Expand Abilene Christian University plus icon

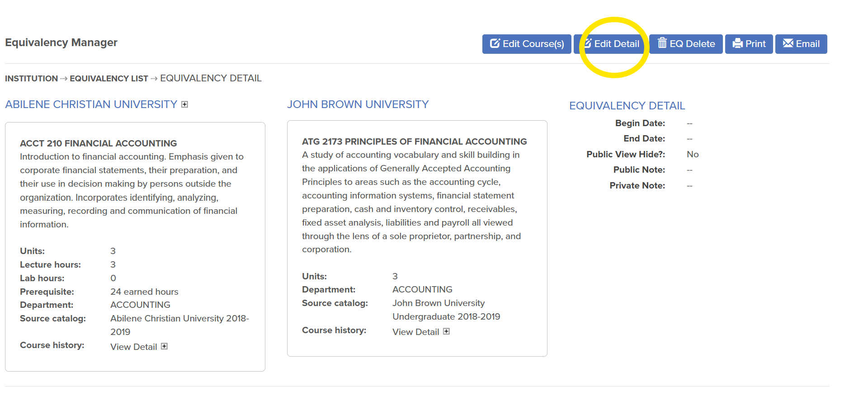184,104
